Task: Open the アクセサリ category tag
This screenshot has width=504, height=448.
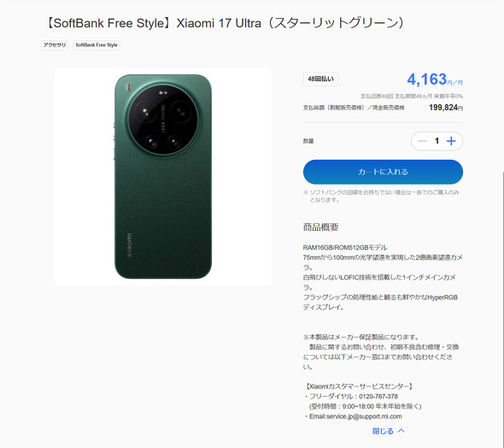Action: point(55,45)
